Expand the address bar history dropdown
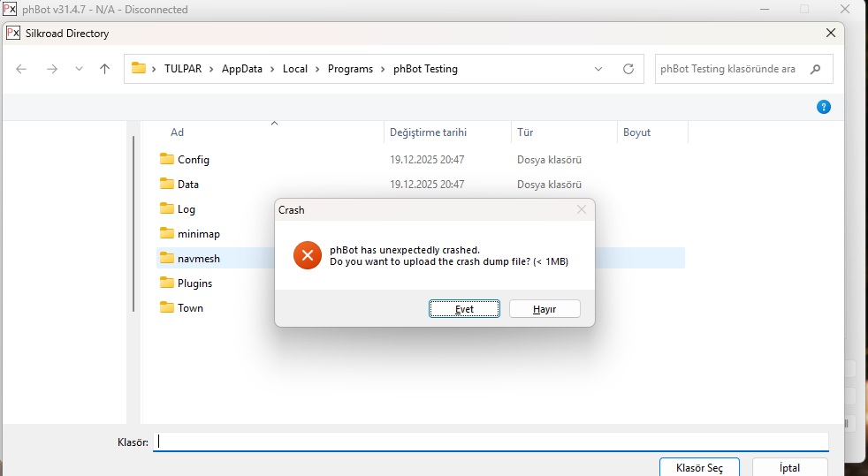 tap(598, 69)
